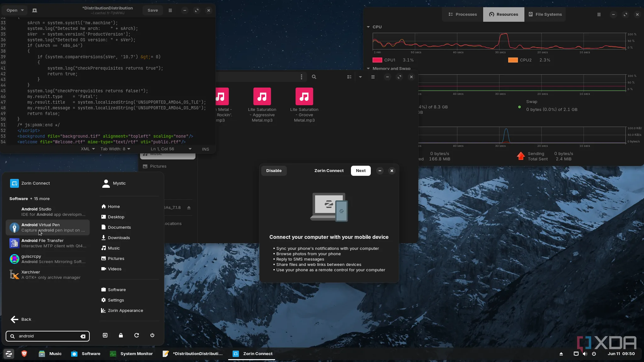The height and width of the screenshot is (362, 644).
Task: Change CPU1 red color swatch
Action: click(377, 60)
